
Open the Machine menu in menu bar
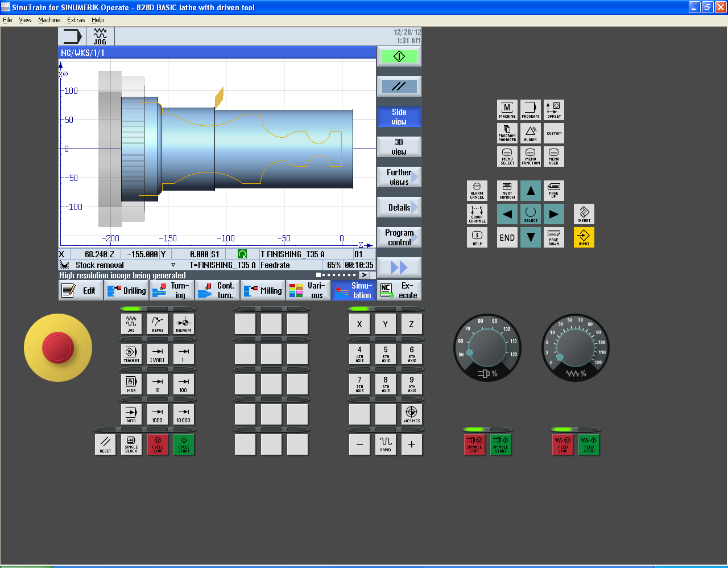tap(49, 20)
